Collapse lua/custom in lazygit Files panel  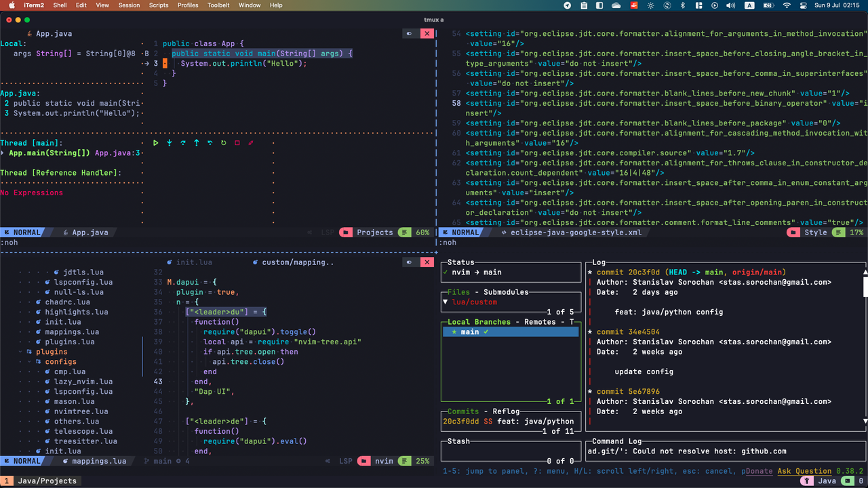pyautogui.click(x=445, y=302)
